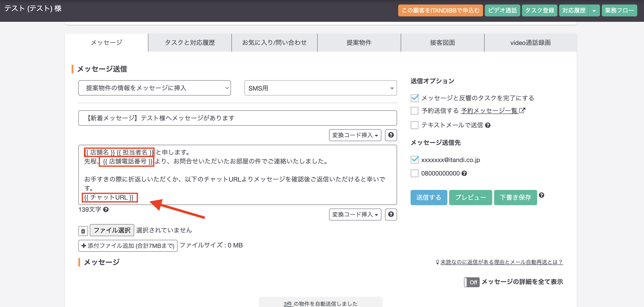Open help icon next to lower 変換コード挿入
This screenshot has width=644, height=307.
391,214
